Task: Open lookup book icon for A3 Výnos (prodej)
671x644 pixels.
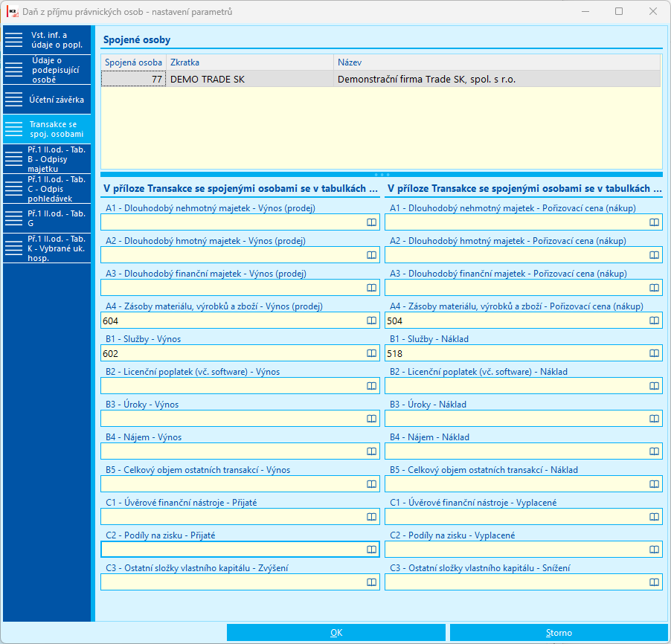Action: coord(371,288)
